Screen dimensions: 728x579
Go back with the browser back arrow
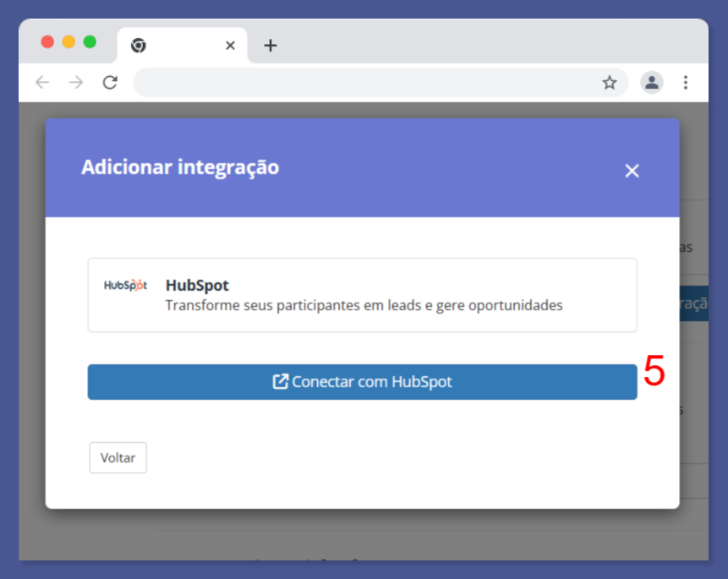click(42, 83)
